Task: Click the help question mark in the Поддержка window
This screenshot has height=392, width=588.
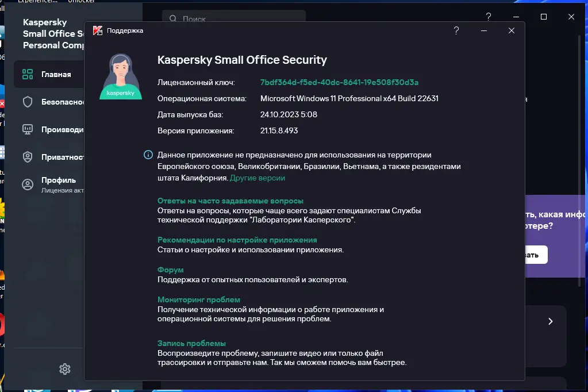Action: (x=456, y=30)
